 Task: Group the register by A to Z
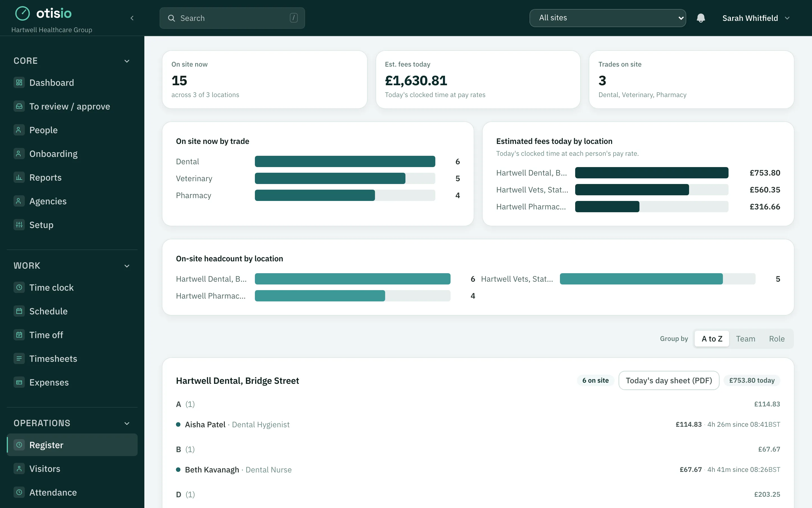coord(712,339)
